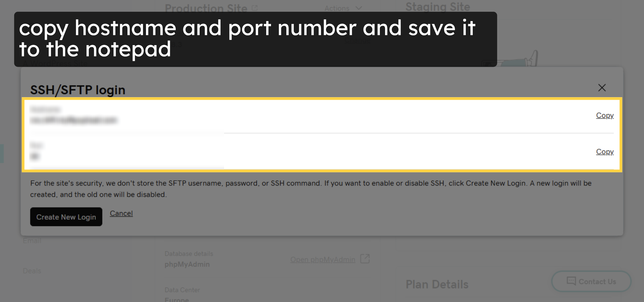This screenshot has height=302, width=644.
Task: Select the Email sidebar entry
Action: click(x=32, y=240)
